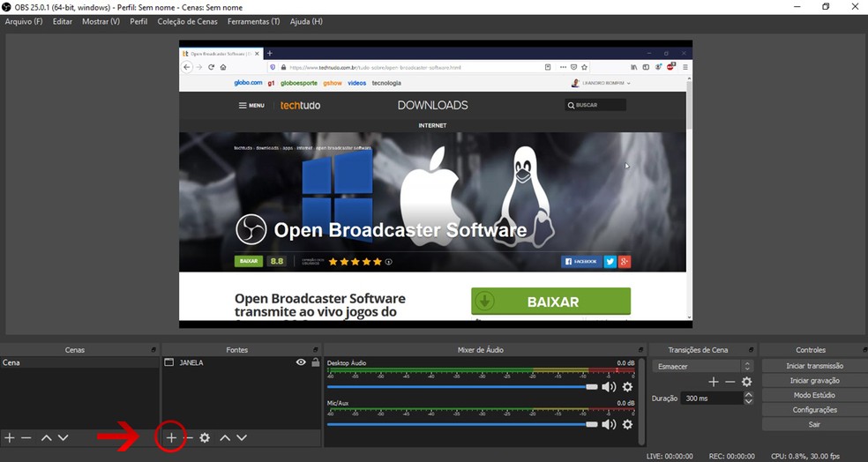Add a scene transition with plus icon
This screenshot has height=462, width=868.
[x=714, y=382]
